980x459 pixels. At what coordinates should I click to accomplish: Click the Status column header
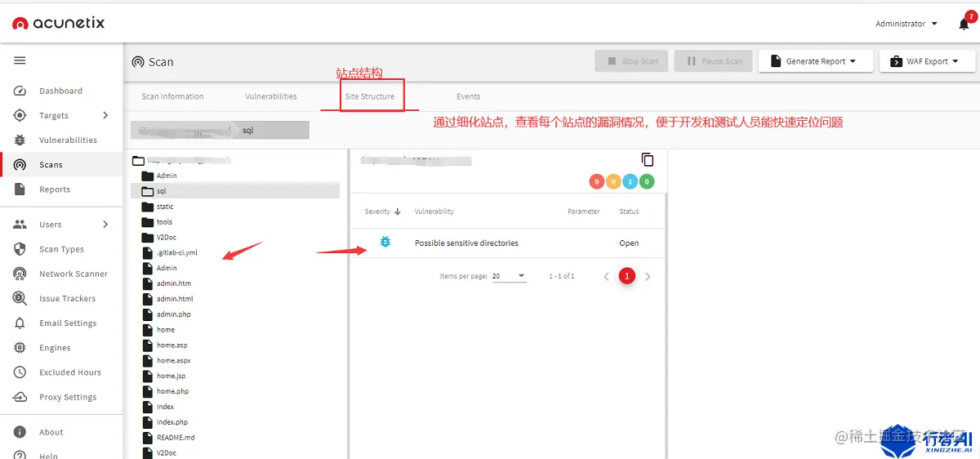pos(629,212)
